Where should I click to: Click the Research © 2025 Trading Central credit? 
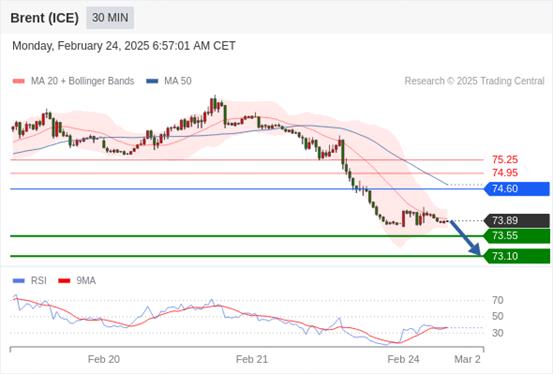click(474, 81)
